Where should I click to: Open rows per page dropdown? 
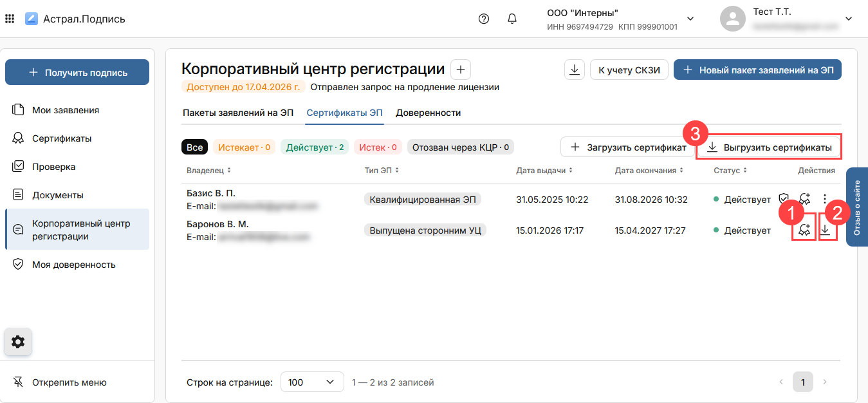point(312,382)
